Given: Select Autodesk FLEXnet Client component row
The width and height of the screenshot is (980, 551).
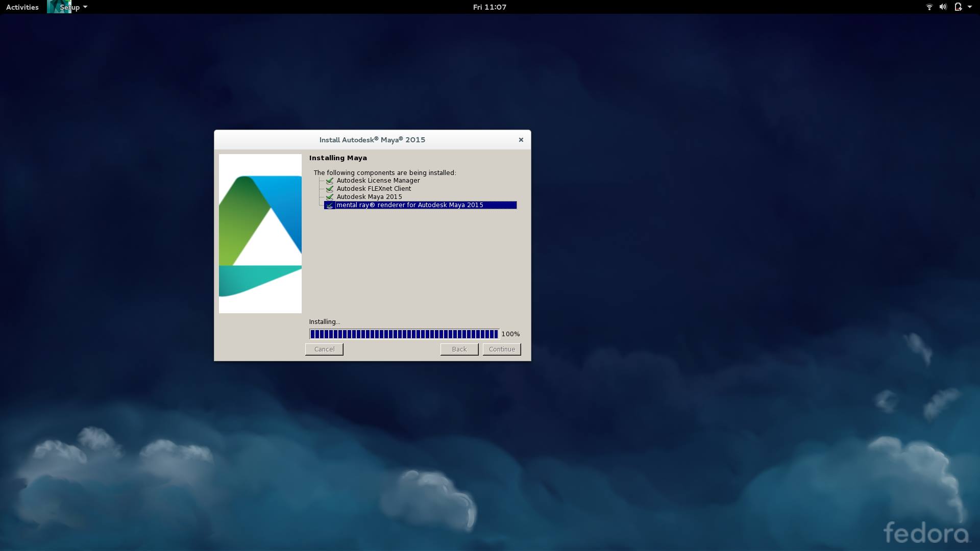Looking at the screenshot, I should 374,189.
